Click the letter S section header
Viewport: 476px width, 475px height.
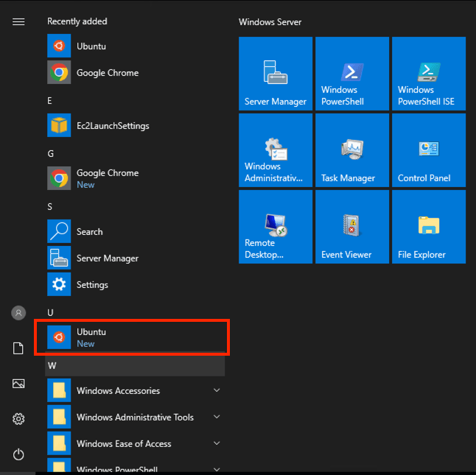click(x=50, y=207)
